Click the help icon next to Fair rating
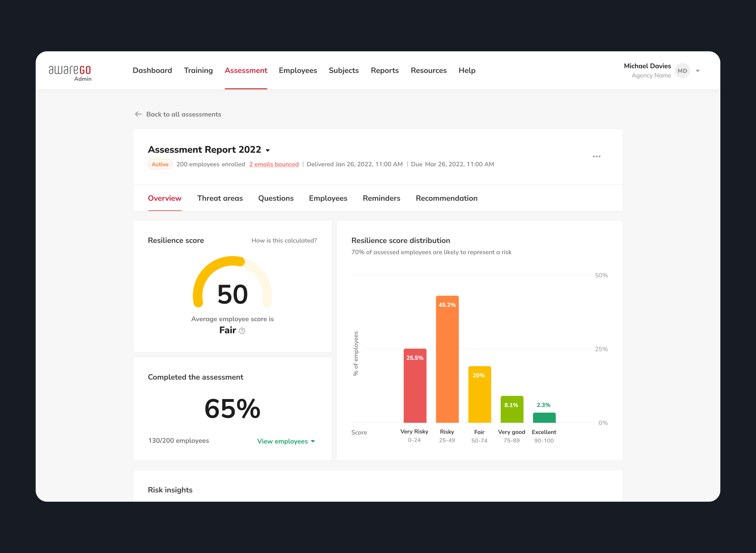Screen dimensions: 756x553 tap(242, 331)
